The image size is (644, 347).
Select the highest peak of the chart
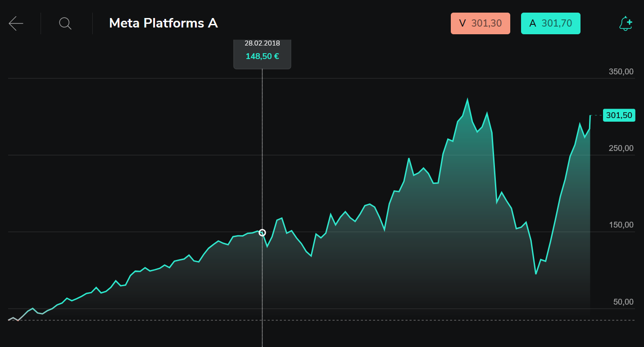click(x=467, y=99)
